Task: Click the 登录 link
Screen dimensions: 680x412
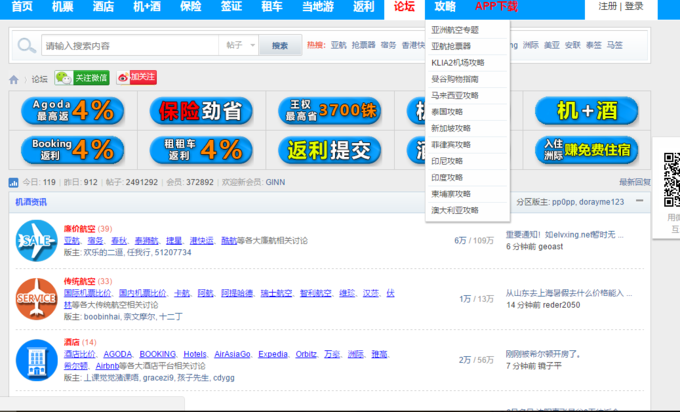Action: coord(634,7)
